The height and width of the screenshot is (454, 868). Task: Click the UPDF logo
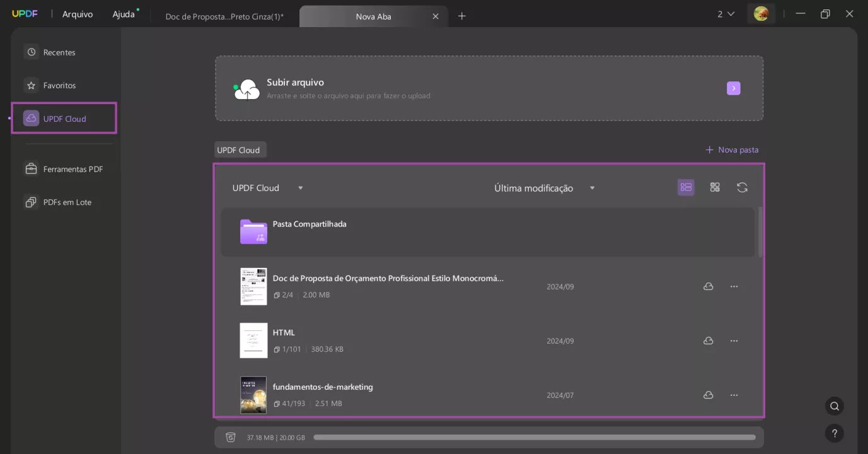(x=25, y=14)
